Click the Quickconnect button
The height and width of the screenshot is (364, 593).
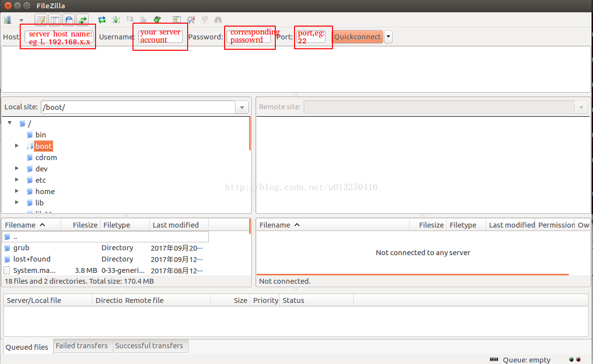pyautogui.click(x=358, y=37)
